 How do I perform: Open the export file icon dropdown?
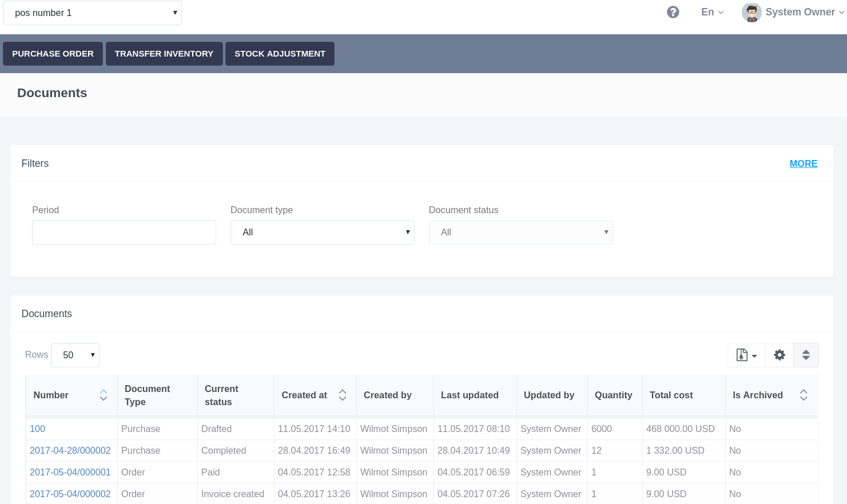746,355
